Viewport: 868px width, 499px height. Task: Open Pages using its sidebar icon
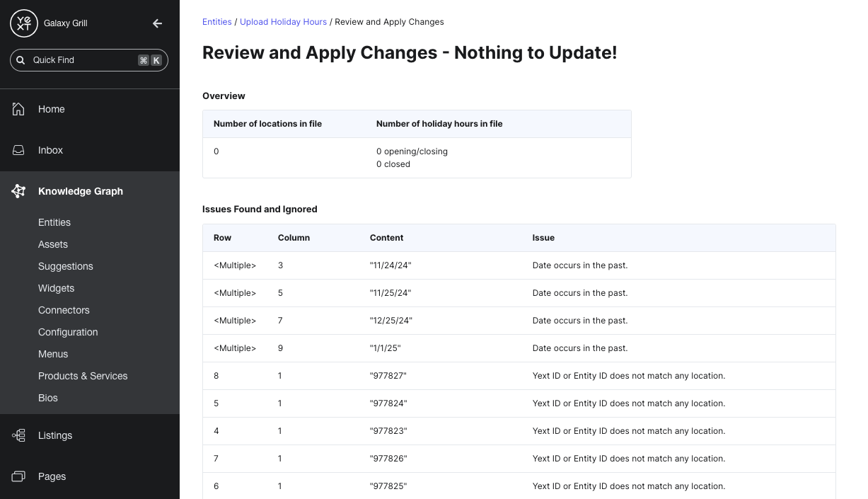coord(18,476)
